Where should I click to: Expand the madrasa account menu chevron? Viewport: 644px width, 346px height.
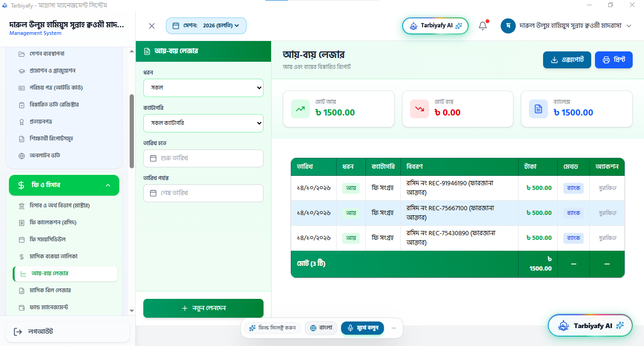point(628,26)
